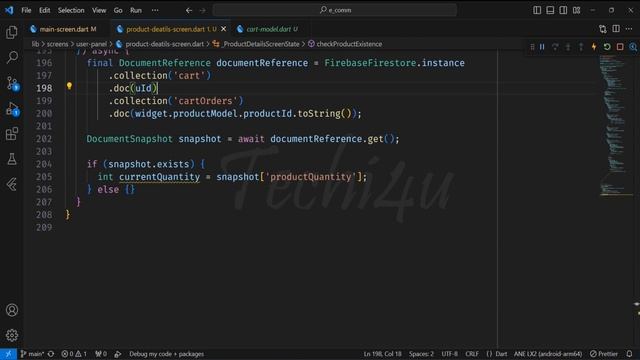Open the Testing flask view
Image resolution: width=640 pixels, height=360 pixels.
point(12,159)
